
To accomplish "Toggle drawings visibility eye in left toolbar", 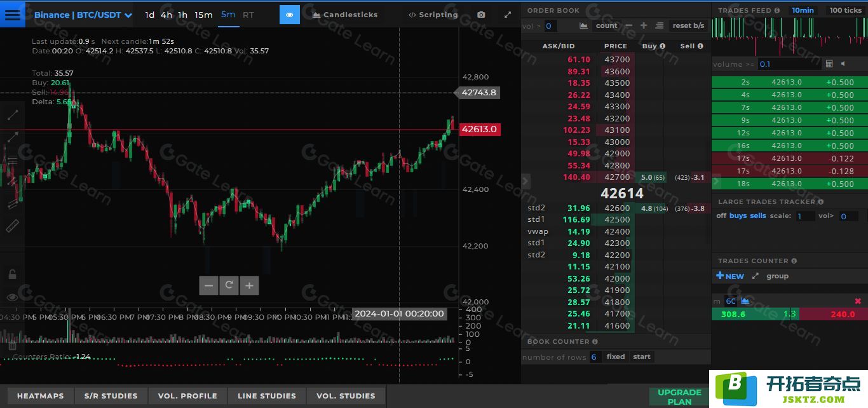I will [x=12, y=297].
